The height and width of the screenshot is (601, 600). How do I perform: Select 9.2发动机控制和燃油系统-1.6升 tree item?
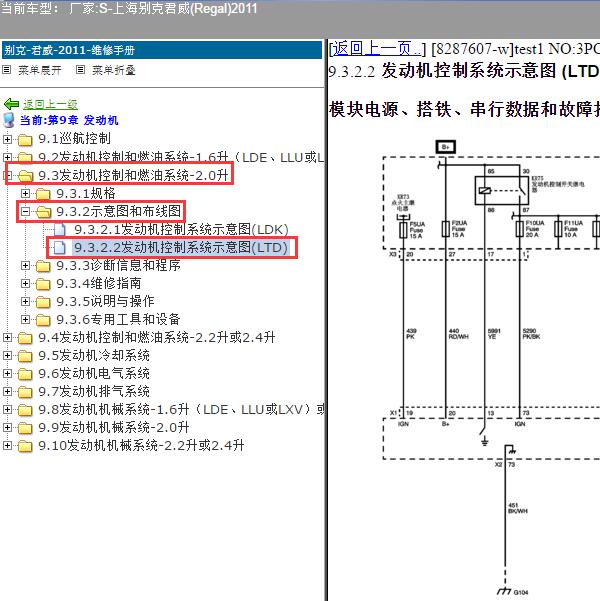pos(181,157)
